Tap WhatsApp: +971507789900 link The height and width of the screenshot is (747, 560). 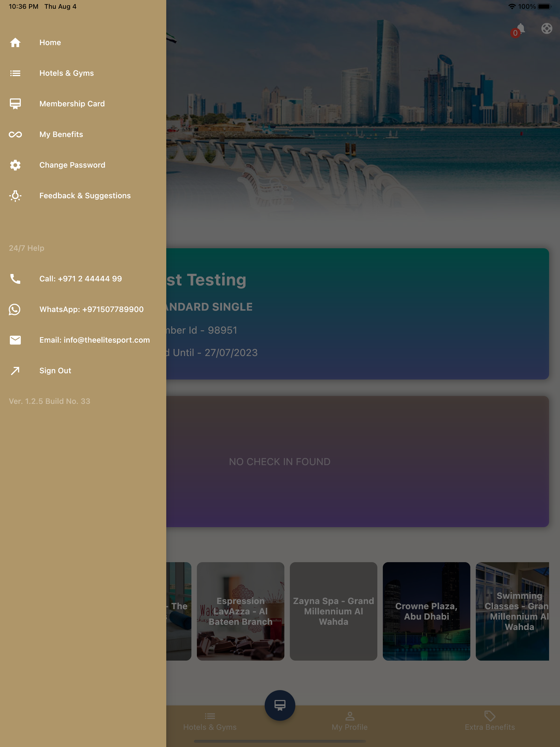(x=83, y=309)
